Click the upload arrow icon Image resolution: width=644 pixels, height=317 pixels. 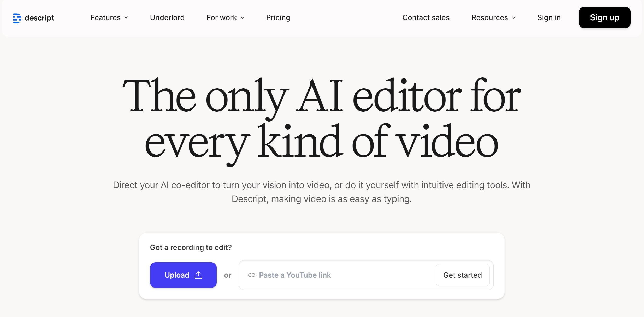[x=198, y=275]
